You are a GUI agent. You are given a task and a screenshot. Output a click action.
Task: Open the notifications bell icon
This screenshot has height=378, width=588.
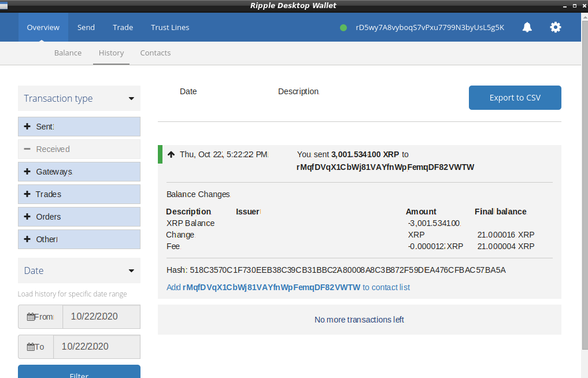(527, 27)
